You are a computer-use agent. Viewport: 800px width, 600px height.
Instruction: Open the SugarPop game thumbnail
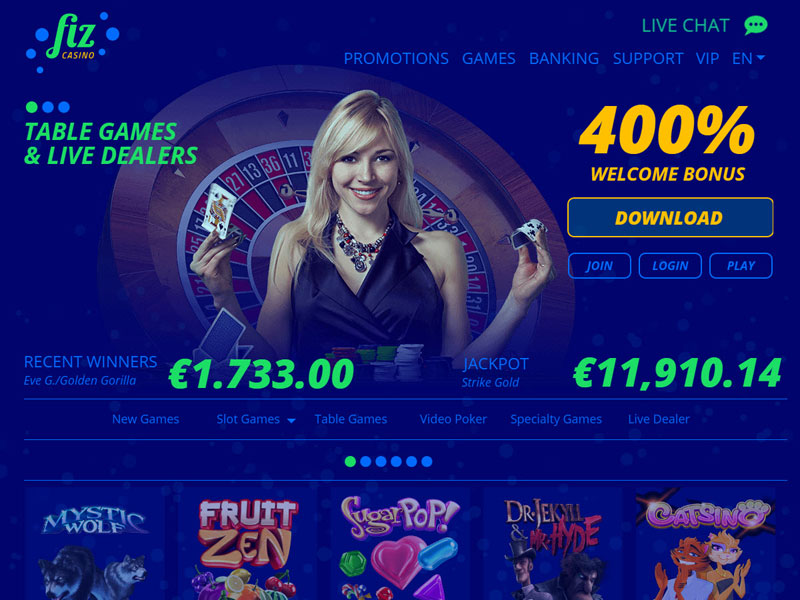click(x=400, y=544)
